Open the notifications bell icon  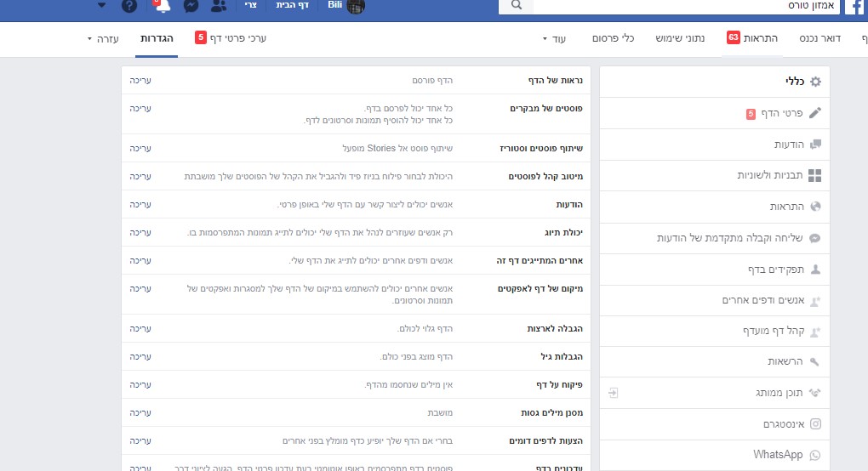(163, 6)
